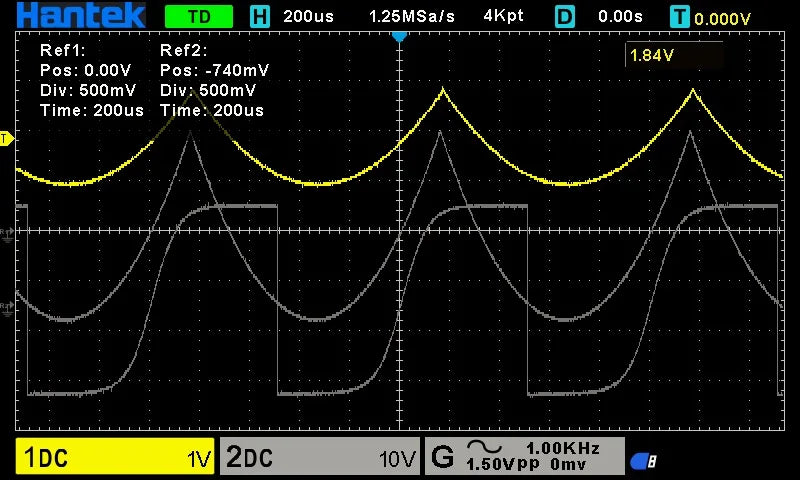This screenshot has width=800, height=480.
Task: Open the G signal generator panel
Action: [524, 456]
